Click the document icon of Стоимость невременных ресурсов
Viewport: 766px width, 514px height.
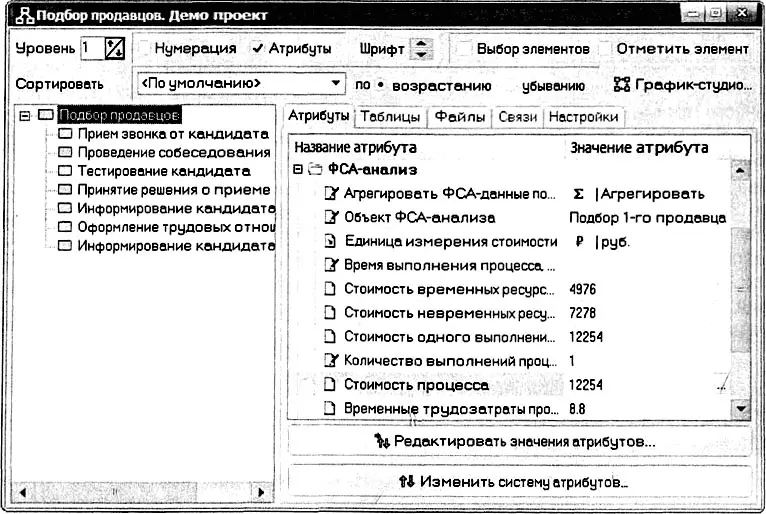330,312
